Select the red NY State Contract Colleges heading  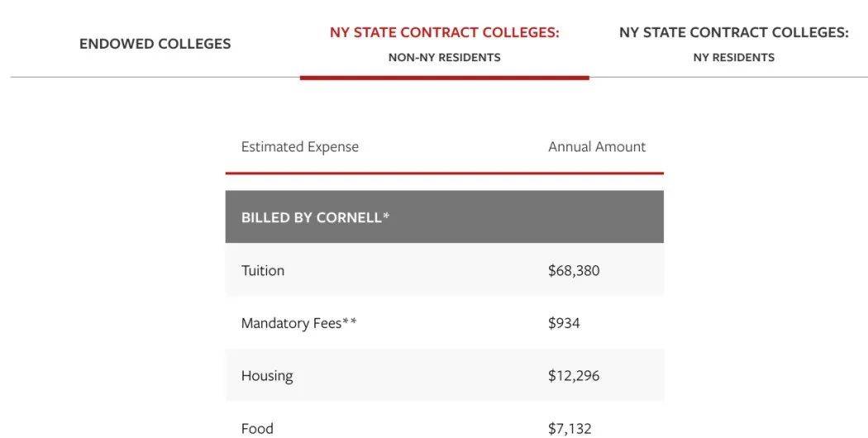pyautogui.click(x=444, y=33)
